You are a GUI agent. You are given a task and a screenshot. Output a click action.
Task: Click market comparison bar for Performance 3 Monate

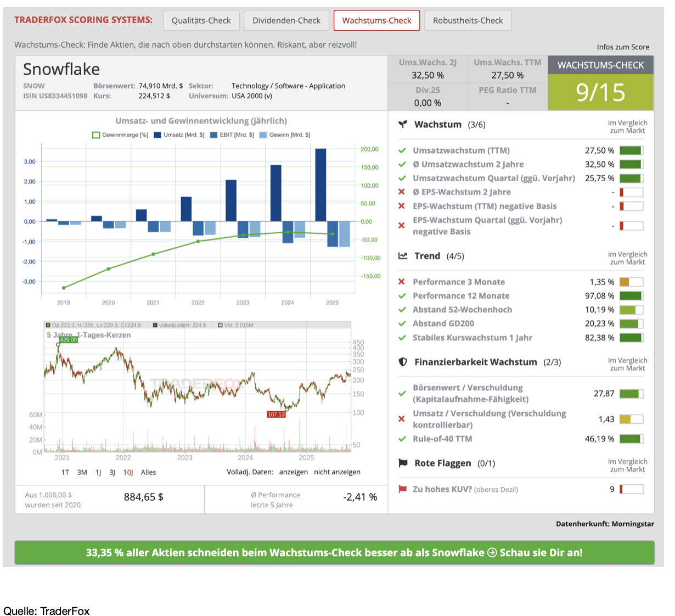click(631, 282)
